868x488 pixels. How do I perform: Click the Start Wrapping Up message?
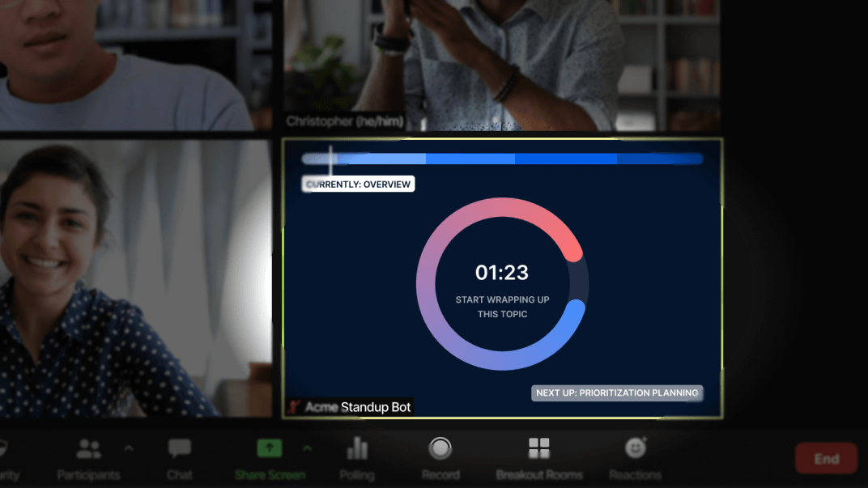[502, 306]
